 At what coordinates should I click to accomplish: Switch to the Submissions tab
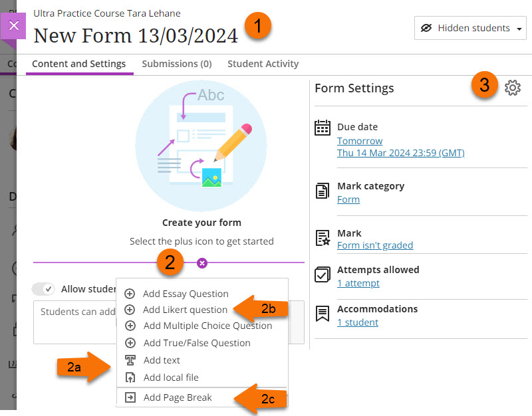point(176,64)
